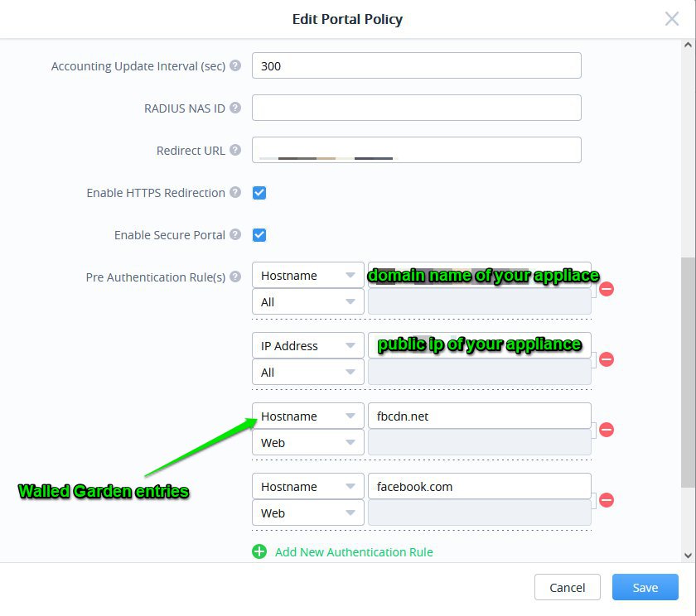Click the RADIUS NAS ID input field
The image size is (696, 616).
[416, 108]
